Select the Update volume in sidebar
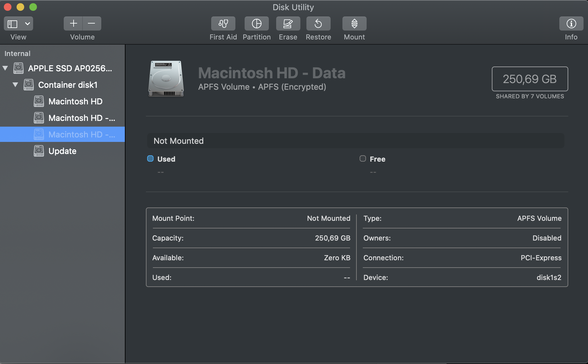The height and width of the screenshot is (364, 588). [x=62, y=151]
